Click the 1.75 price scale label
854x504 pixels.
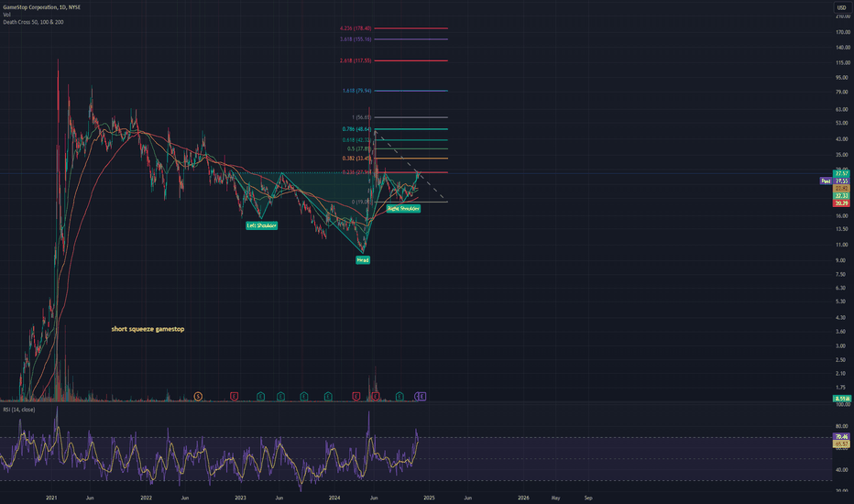click(843, 387)
